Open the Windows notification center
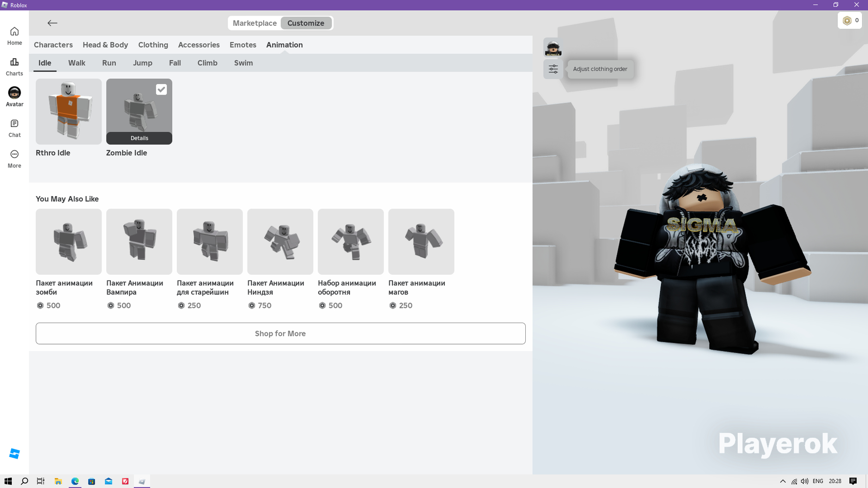Image resolution: width=868 pixels, height=488 pixels. (853, 481)
